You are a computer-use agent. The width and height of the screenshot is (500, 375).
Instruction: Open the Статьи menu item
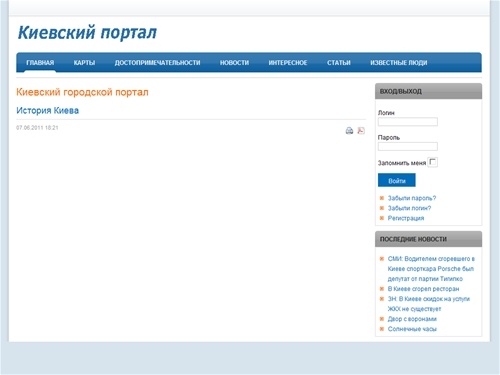tap(339, 63)
